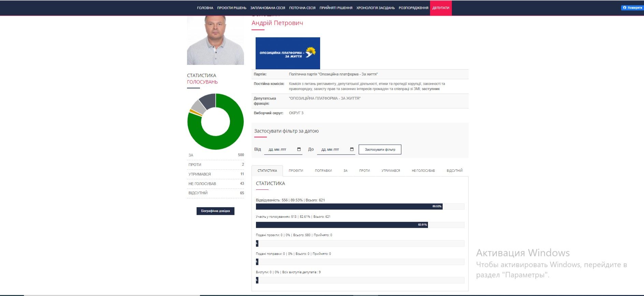Image resolution: width=644 pixels, height=296 pixels.
Task: Open 'ПРОЄКТИ РІШЕНЬ' menu item
Action: [x=231, y=8]
